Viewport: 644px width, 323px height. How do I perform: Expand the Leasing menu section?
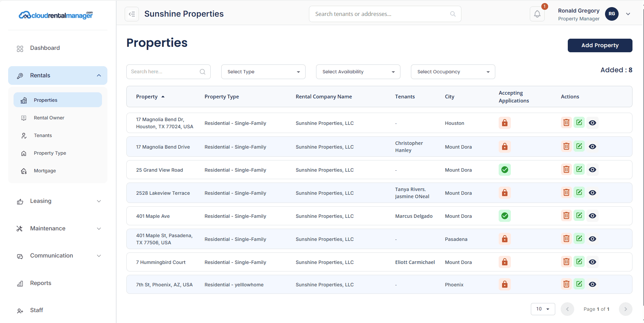pos(58,201)
